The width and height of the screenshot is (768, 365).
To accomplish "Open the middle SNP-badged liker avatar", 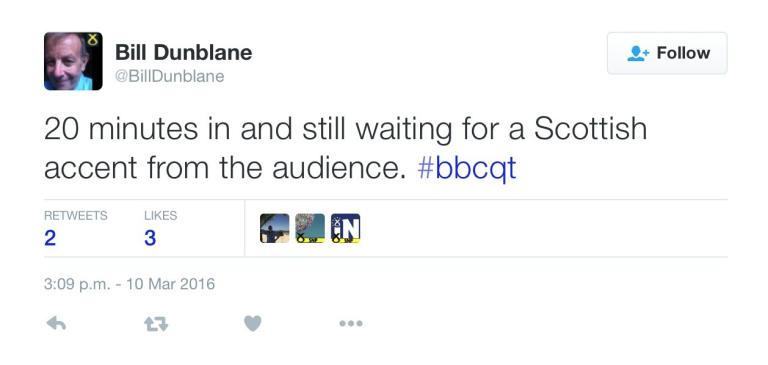I will (310, 228).
